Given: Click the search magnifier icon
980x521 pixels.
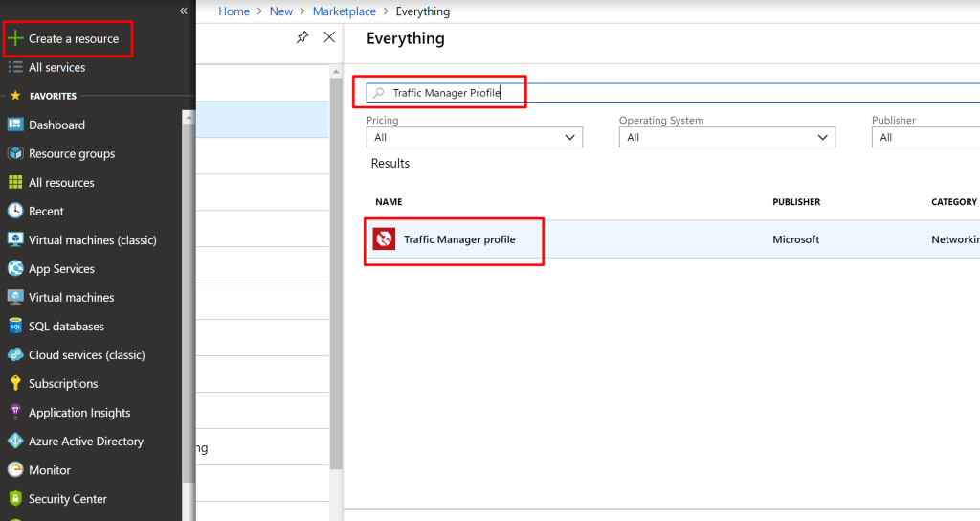Looking at the screenshot, I should 378,93.
